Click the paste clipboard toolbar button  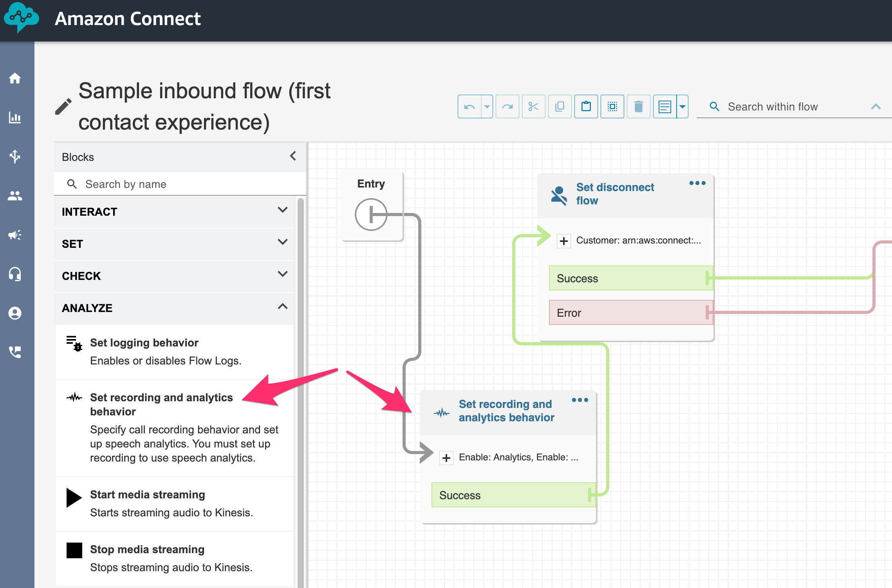click(x=586, y=106)
